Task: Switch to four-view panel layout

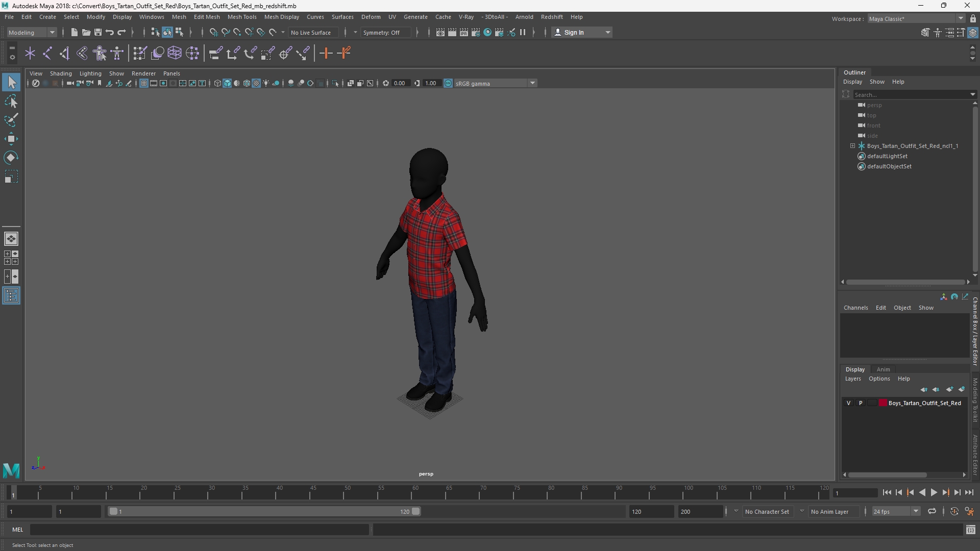Action: tap(11, 258)
